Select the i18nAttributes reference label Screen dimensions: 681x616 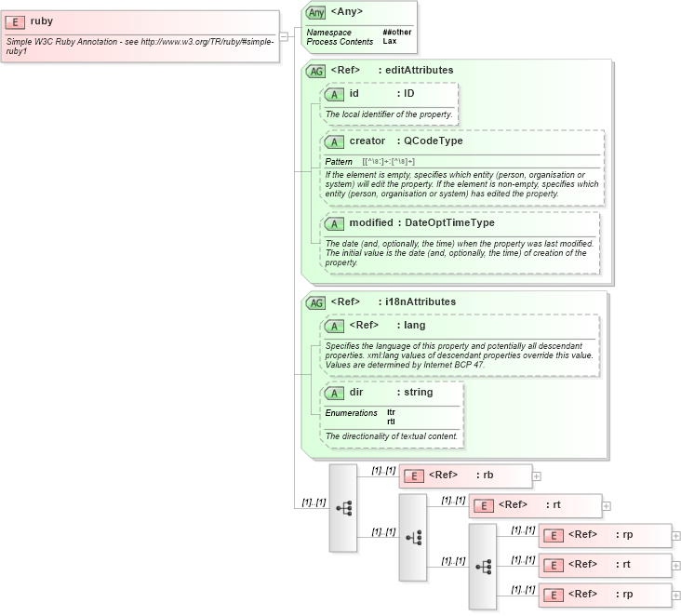421,301
